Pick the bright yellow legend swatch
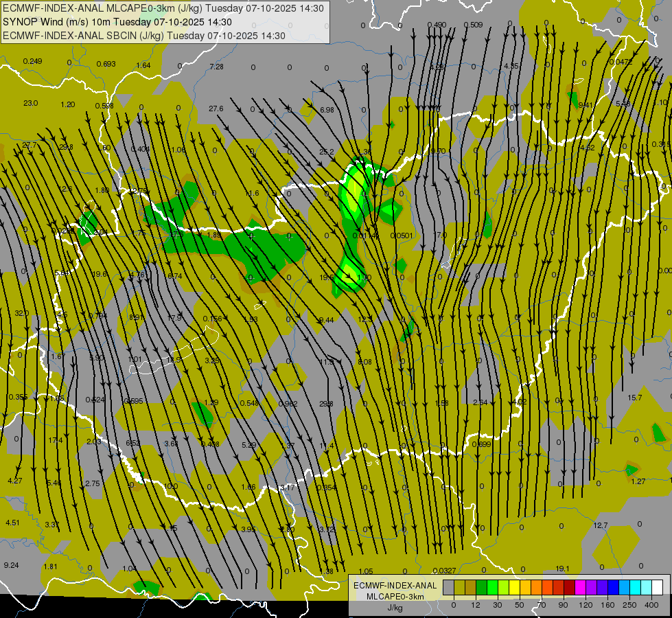Screen dimensions: 672x618 [x=514, y=588]
